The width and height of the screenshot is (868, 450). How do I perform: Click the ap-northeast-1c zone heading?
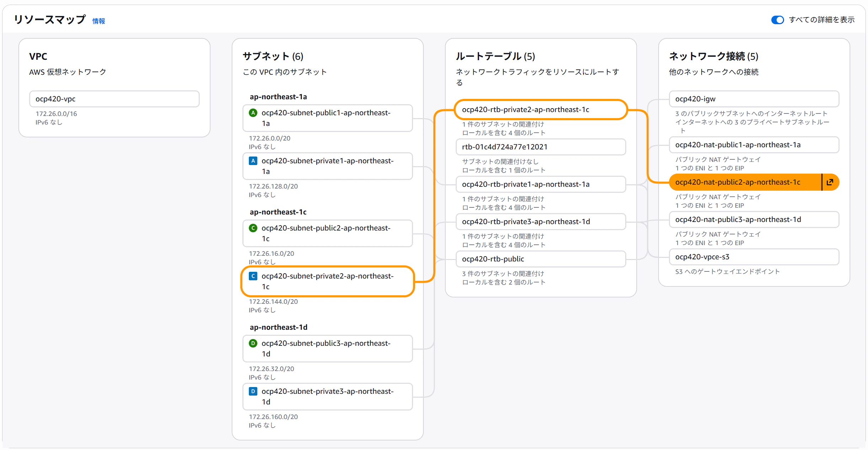pos(278,212)
